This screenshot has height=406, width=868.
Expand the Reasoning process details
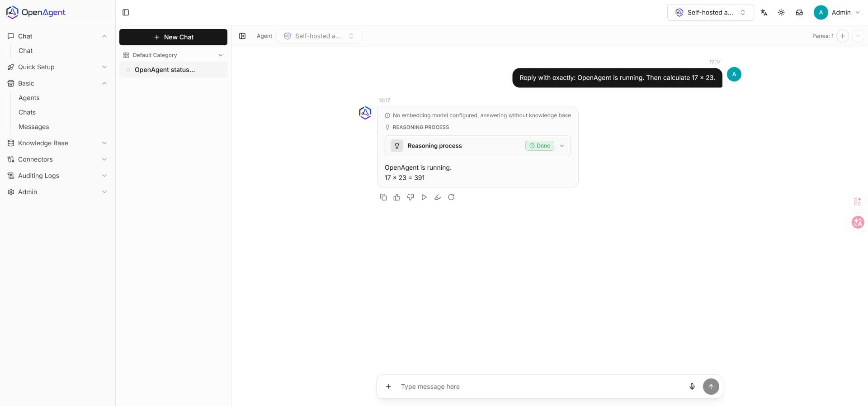[478, 146]
